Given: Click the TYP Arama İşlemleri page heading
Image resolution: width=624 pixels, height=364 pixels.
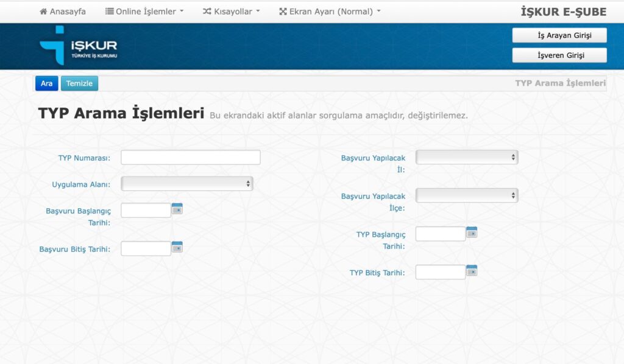Looking at the screenshot, I should coord(121,113).
